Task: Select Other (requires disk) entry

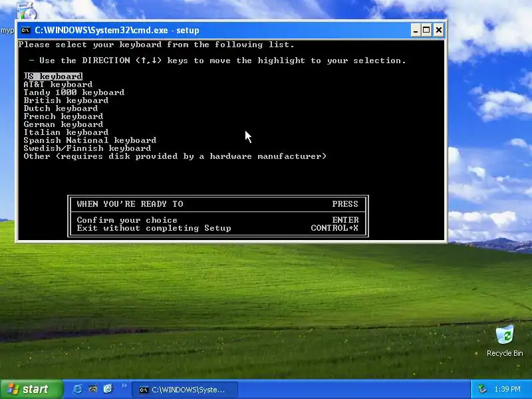Action: [175, 156]
